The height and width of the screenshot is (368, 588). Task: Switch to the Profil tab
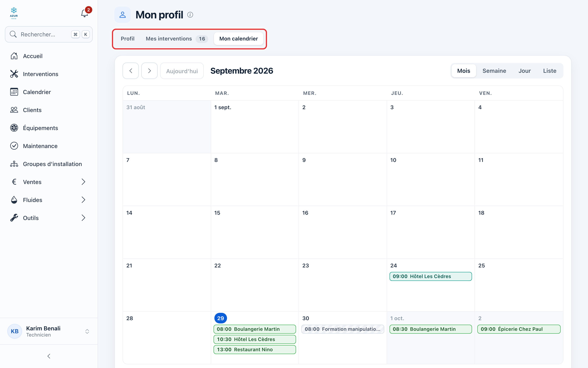pyautogui.click(x=128, y=39)
